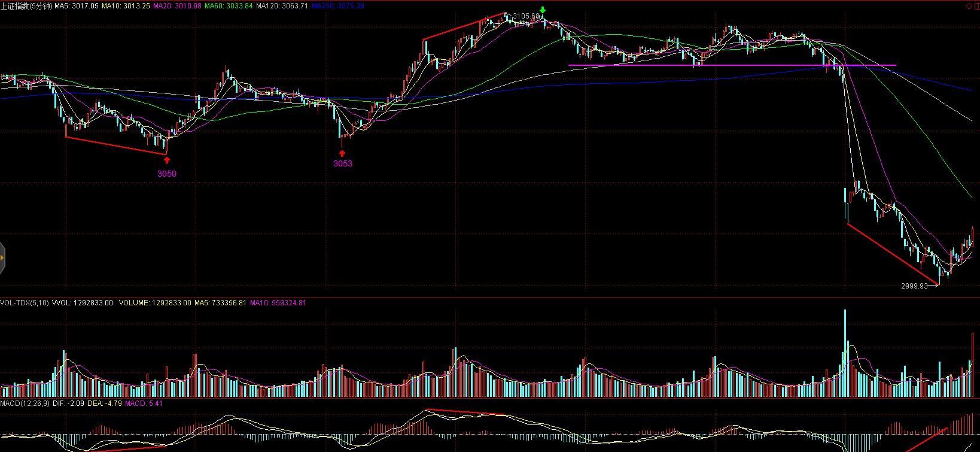Click the 2999.93 low price label
The height and width of the screenshot is (452, 980).
tap(914, 286)
